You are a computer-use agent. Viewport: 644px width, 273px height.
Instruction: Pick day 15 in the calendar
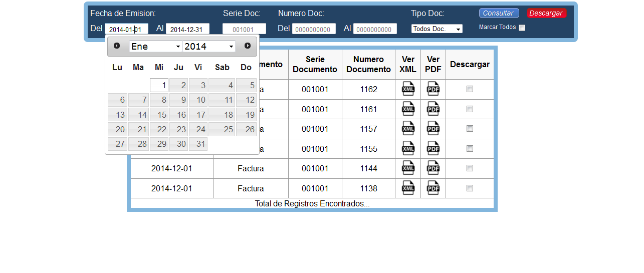[159, 115]
